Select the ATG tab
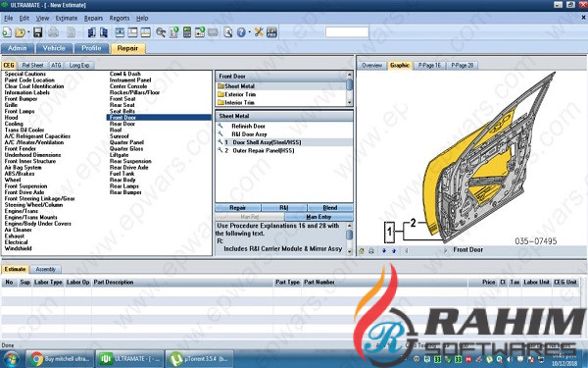 pyautogui.click(x=56, y=66)
